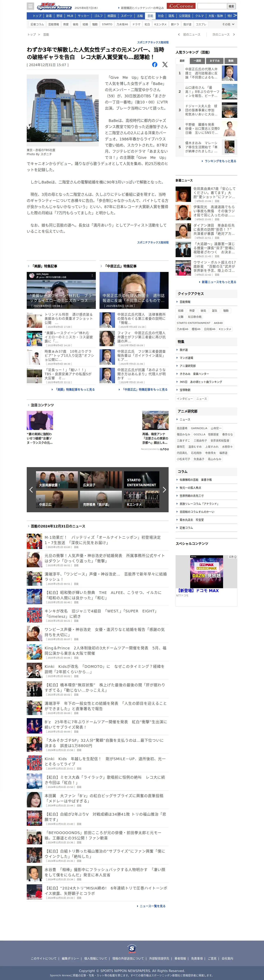Click the Sponichi Annex logo
This screenshot has width=264, height=980.
click(54, 6)
